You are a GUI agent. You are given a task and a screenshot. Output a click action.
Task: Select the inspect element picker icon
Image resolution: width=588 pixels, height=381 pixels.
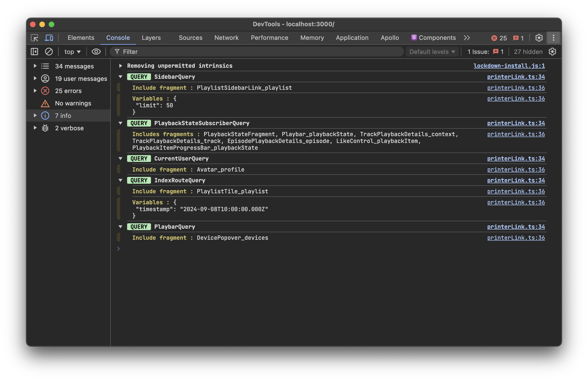point(34,38)
